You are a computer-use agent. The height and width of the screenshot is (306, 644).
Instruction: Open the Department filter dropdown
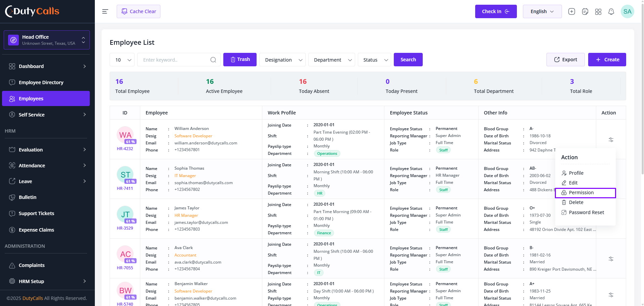coord(332,60)
